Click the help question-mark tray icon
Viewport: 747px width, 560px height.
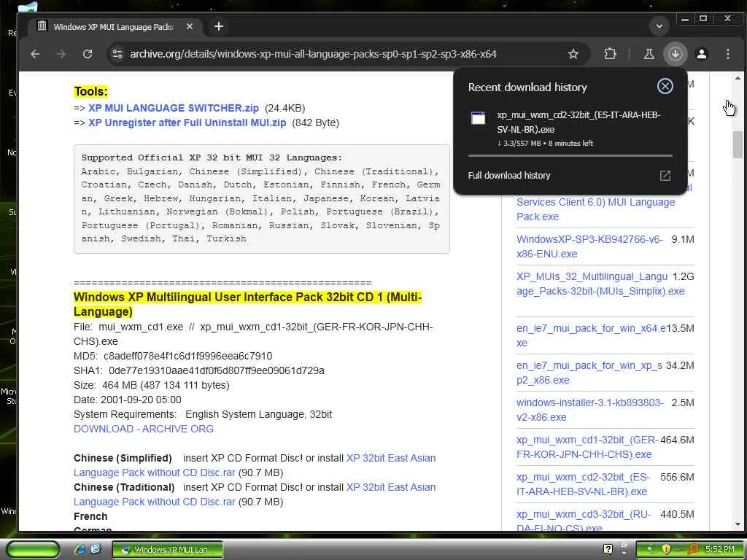coord(608,549)
